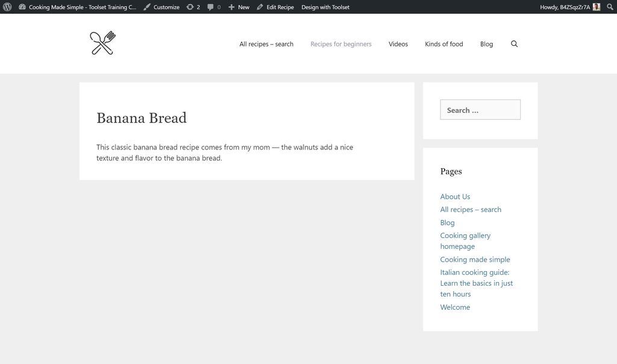Click into the sidebar Search field
The width and height of the screenshot is (617, 364).
click(x=480, y=110)
